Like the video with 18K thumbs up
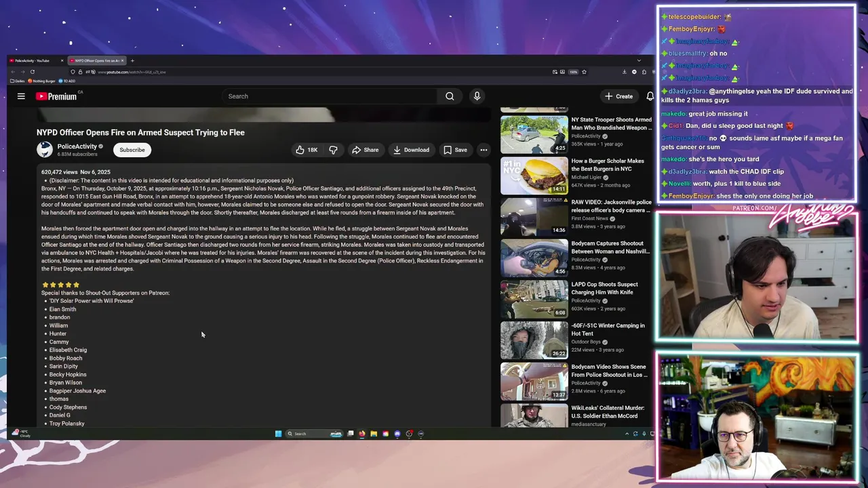 [x=307, y=150]
